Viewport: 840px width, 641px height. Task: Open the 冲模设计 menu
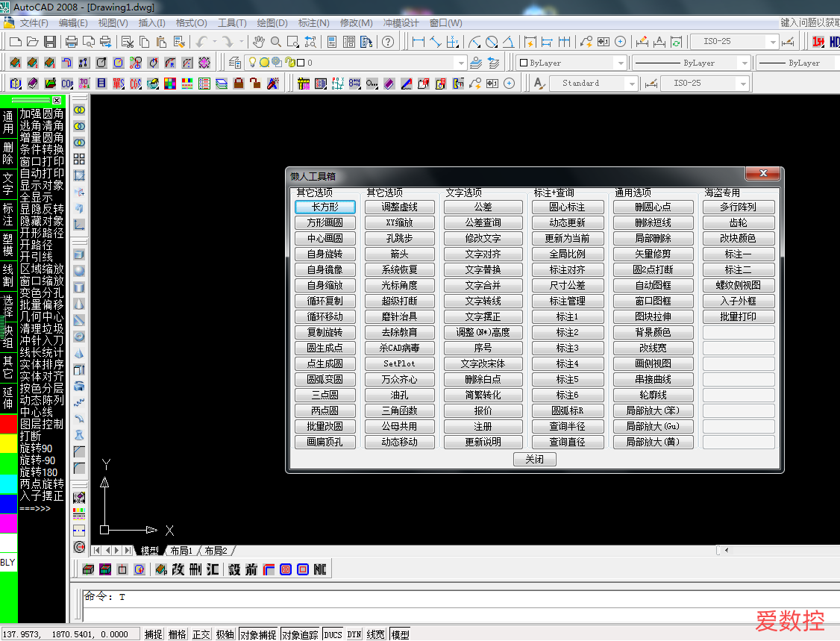coord(401,23)
